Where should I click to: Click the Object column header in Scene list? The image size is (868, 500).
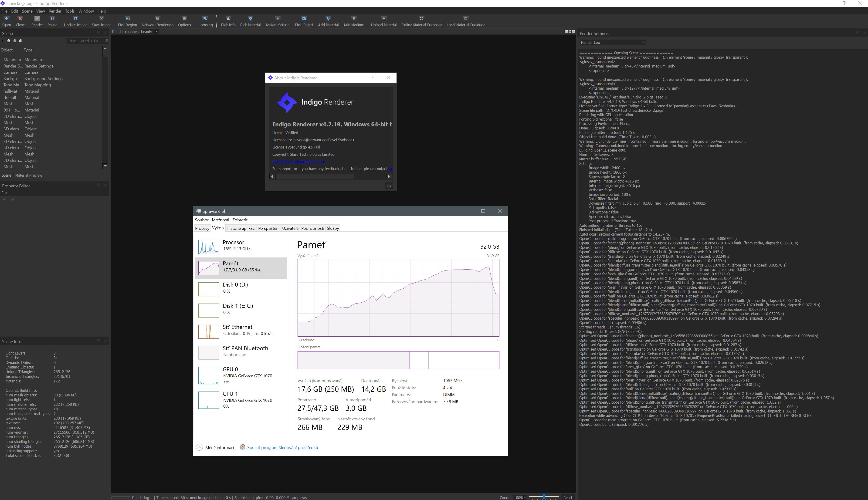[x=7, y=50]
